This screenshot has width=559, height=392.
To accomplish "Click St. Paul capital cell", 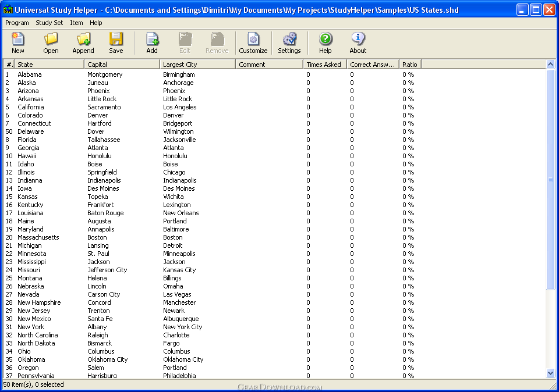I will pyautogui.click(x=98, y=254).
